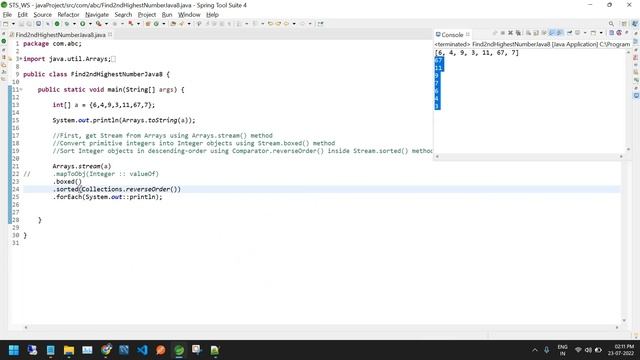The height and width of the screenshot is (360, 640).
Task: Close the Find2ndHighestNumberJava8.java editor tab
Action: pos(110,35)
